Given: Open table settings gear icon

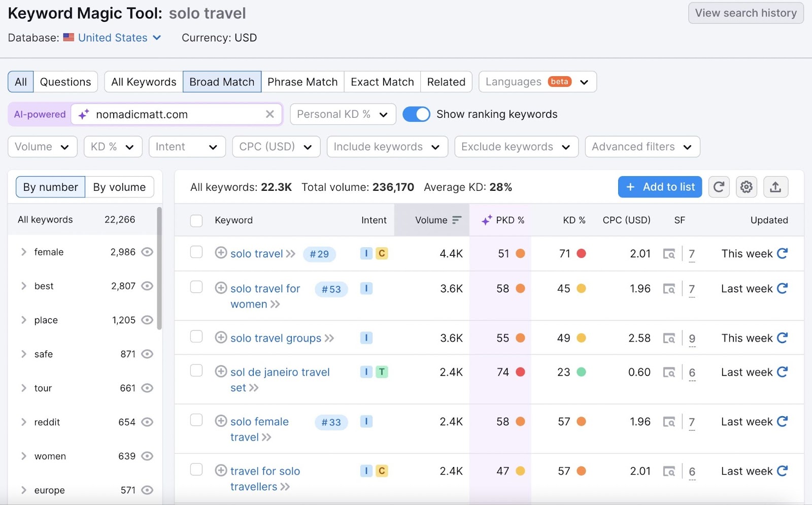Looking at the screenshot, I should pyautogui.click(x=746, y=187).
